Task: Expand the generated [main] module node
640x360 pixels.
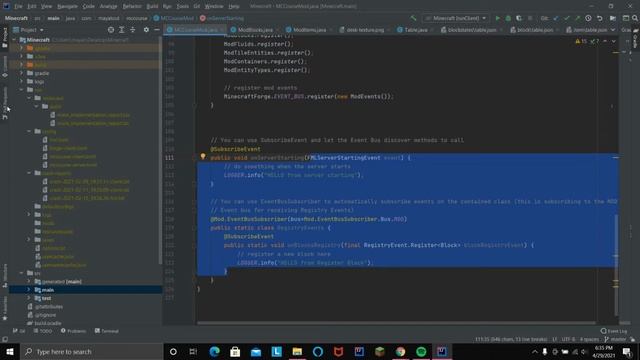Action: 29,281
